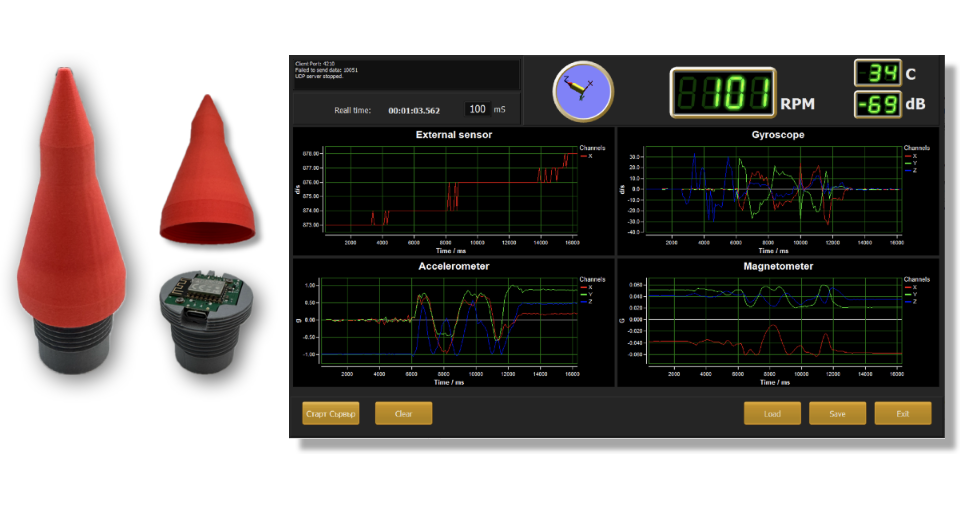
Task: Click the Старт Сървър button
Action: [331, 413]
